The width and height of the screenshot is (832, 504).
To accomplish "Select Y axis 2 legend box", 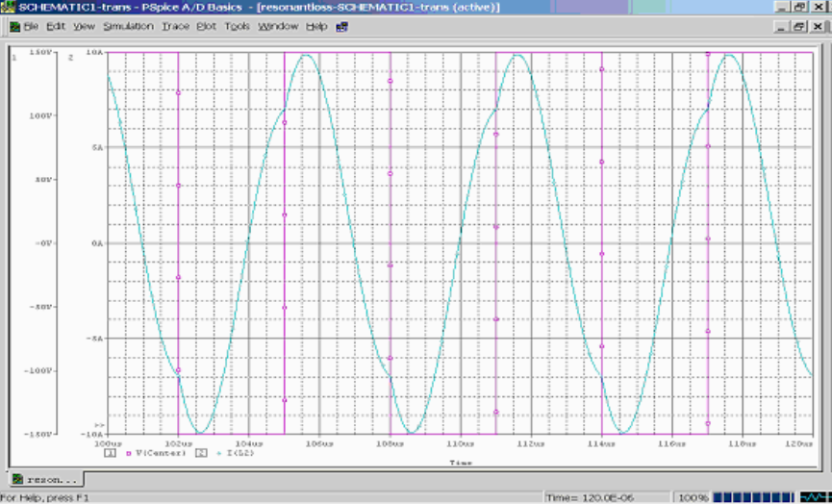I will (201, 453).
